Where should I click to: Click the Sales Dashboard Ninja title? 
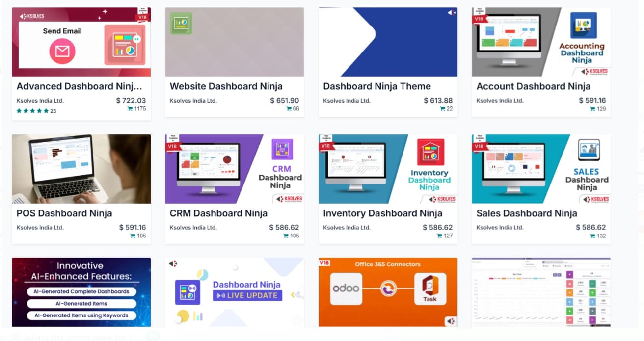tap(527, 213)
